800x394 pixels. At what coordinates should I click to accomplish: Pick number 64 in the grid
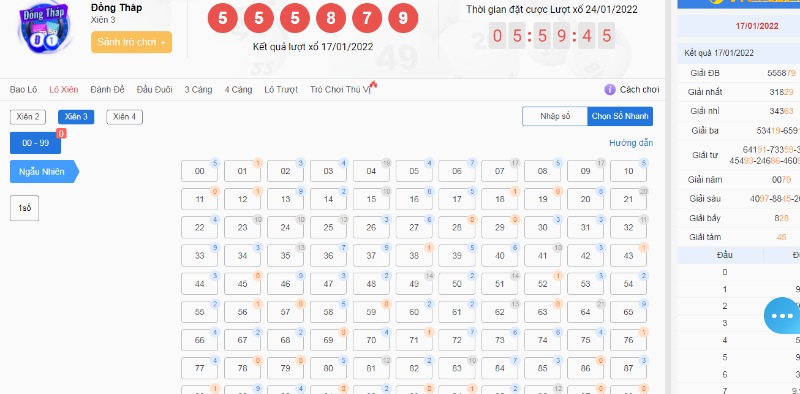click(585, 312)
